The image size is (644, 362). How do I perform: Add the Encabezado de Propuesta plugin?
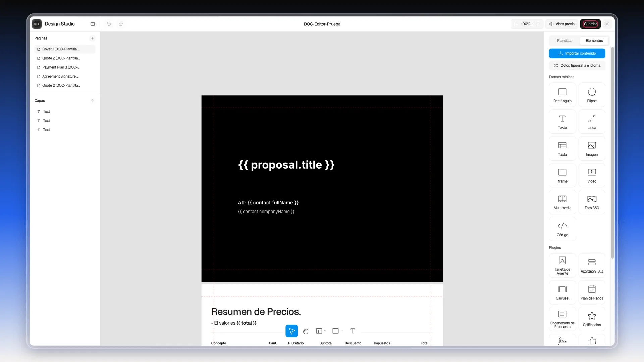[x=562, y=319]
